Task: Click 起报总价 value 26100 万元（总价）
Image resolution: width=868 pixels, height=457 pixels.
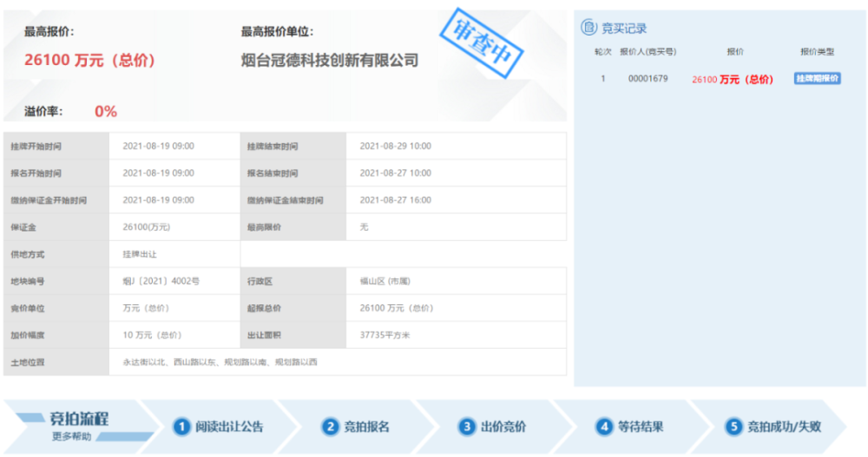Action: (x=397, y=308)
